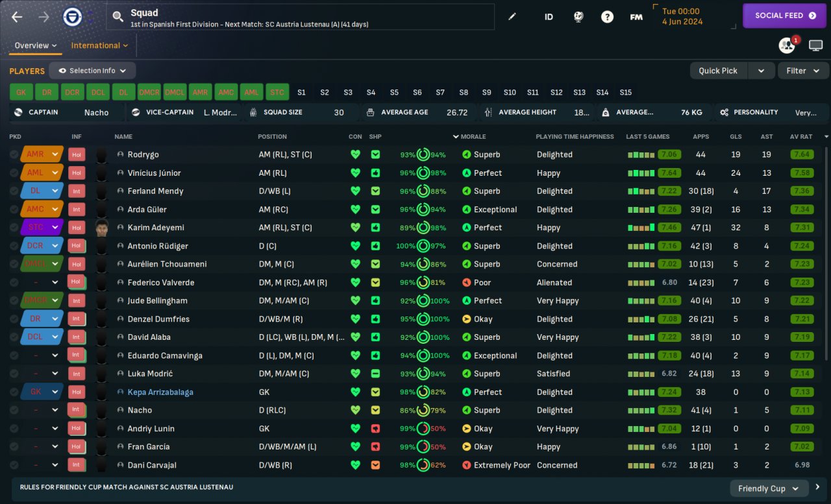Click Nacho's 79% sharpness ring

(x=423, y=411)
